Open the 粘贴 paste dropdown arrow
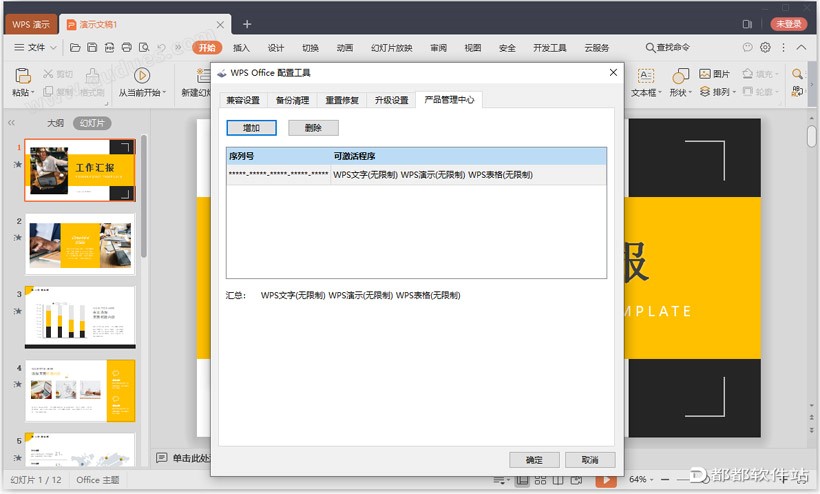This screenshot has height=494, width=820. coord(33,93)
